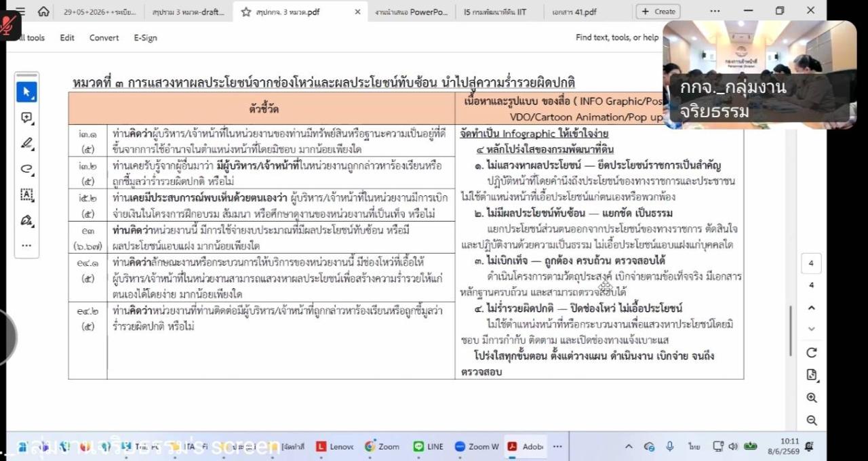Open the three-dot options in the title bar

click(x=715, y=11)
